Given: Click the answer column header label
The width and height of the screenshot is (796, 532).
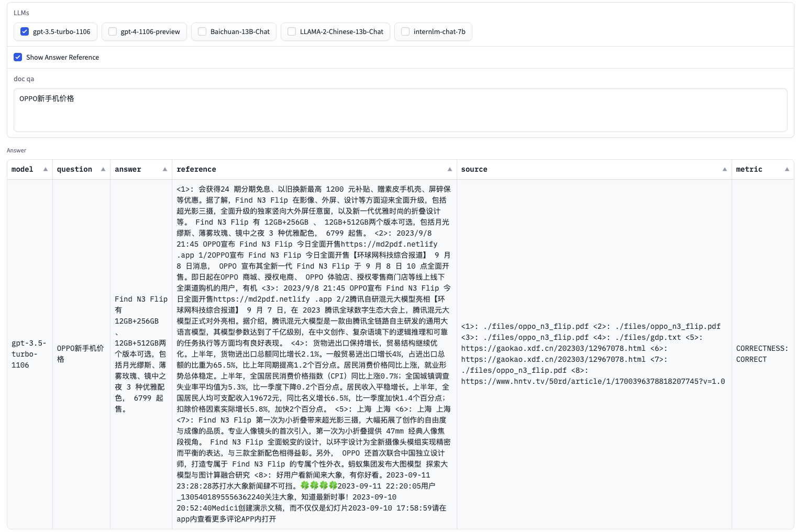Looking at the screenshot, I should [x=128, y=169].
